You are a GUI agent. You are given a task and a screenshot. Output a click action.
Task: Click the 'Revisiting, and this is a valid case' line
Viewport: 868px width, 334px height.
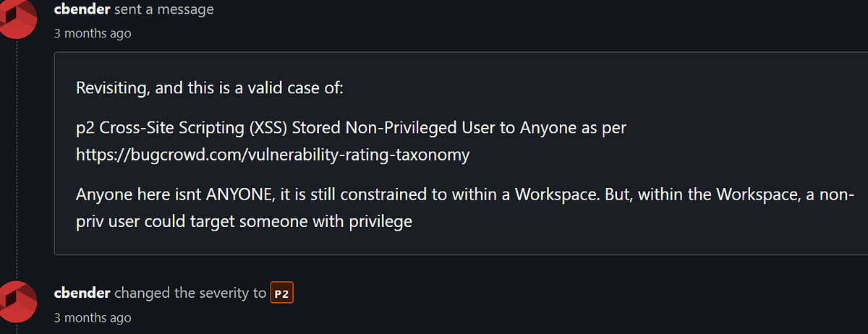point(210,88)
